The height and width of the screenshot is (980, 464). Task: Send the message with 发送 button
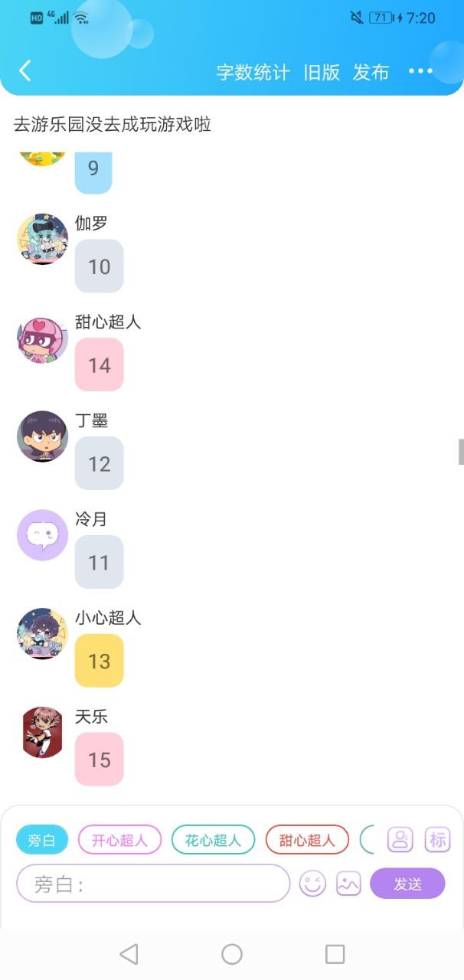tap(407, 884)
